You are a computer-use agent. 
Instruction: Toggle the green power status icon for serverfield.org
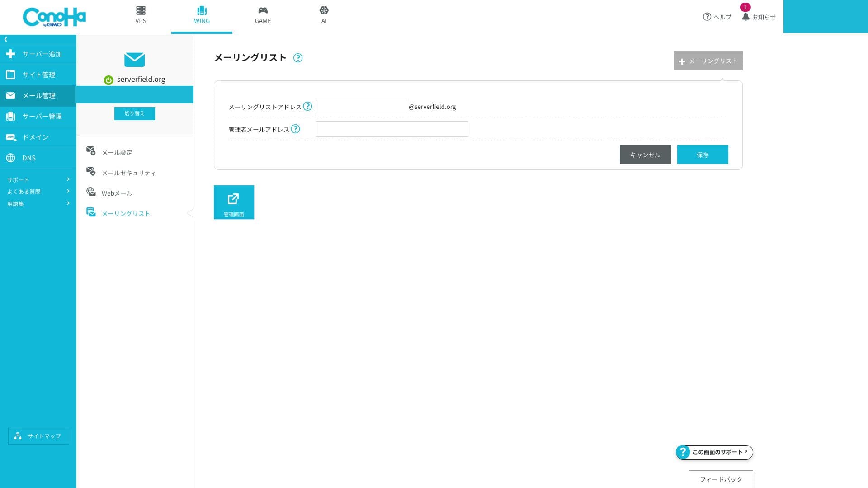click(x=108, y=80)
